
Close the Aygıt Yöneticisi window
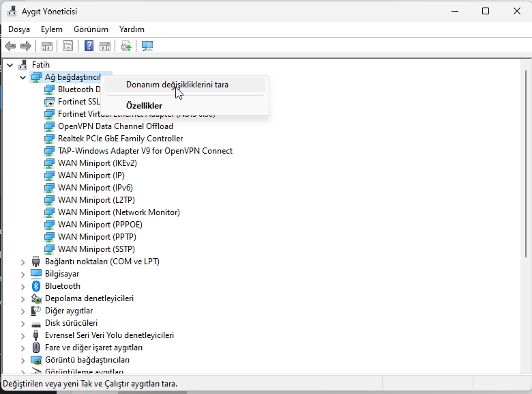tap(517, 11)
